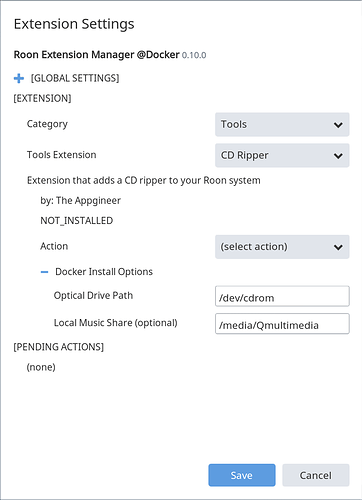
Task: Click the Roon Extension Manager @Docker title
Action: pyautogui.click(x=96, y=55)
